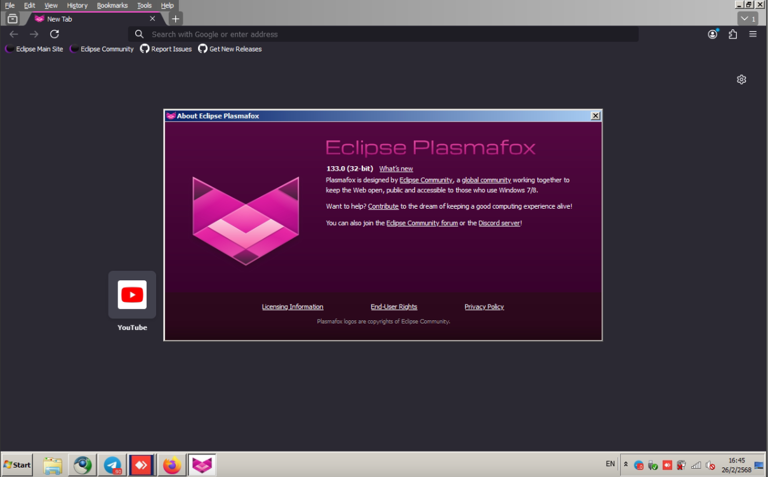Image resolution: width=768 pixels, height=477 pixels.
Task: Select the New Tab browser tab
Action: pos(95,19)
